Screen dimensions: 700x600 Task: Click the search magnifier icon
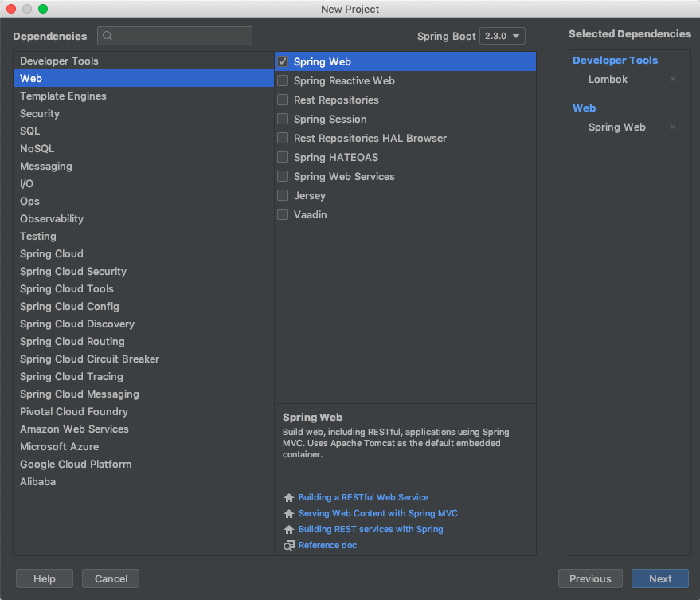pos(108,36)
